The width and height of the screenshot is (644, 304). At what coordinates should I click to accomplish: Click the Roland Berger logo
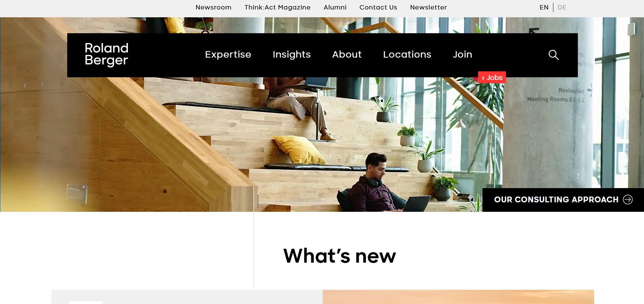pos(107,54)
